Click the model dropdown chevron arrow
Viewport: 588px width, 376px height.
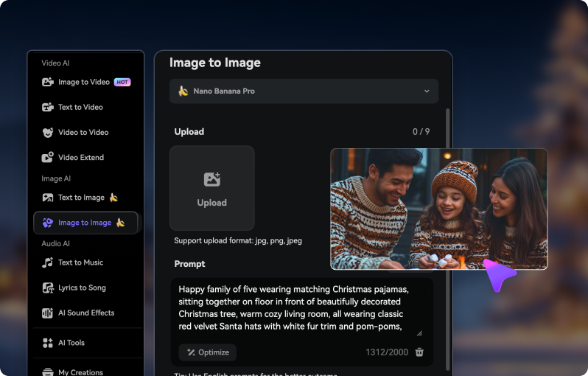pos(427,91)
